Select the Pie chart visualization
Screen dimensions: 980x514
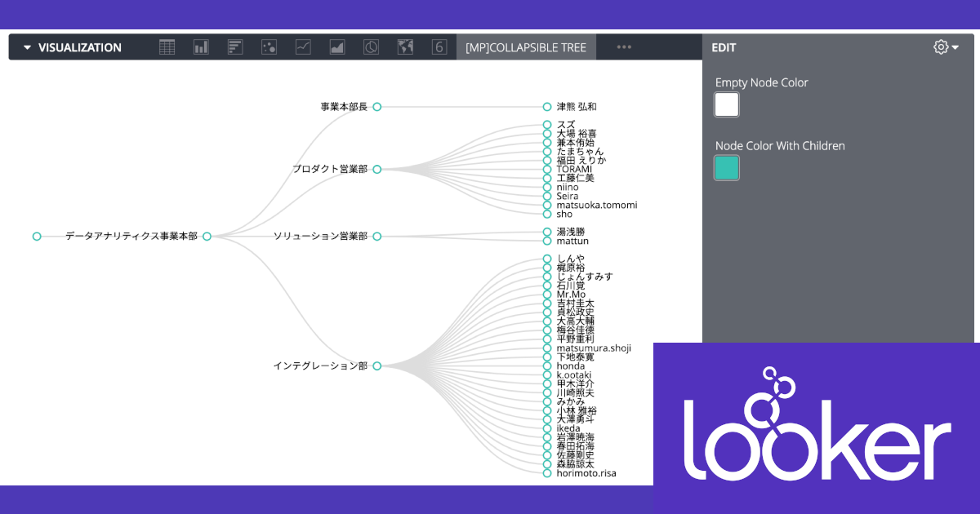pyautogui.click(x=371, y=47)
